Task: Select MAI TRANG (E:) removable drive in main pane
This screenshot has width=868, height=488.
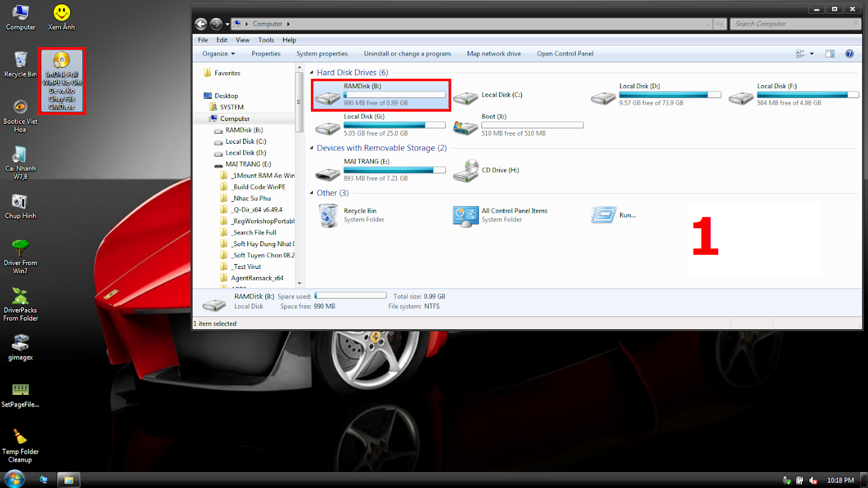Action: (x=380, y=170)
